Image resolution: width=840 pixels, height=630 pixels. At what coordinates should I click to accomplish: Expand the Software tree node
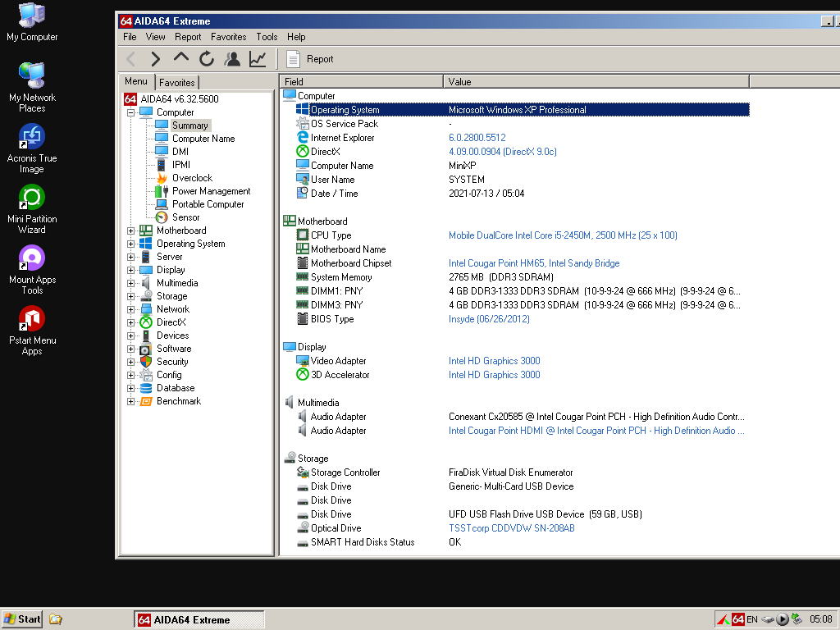(130, 349)
